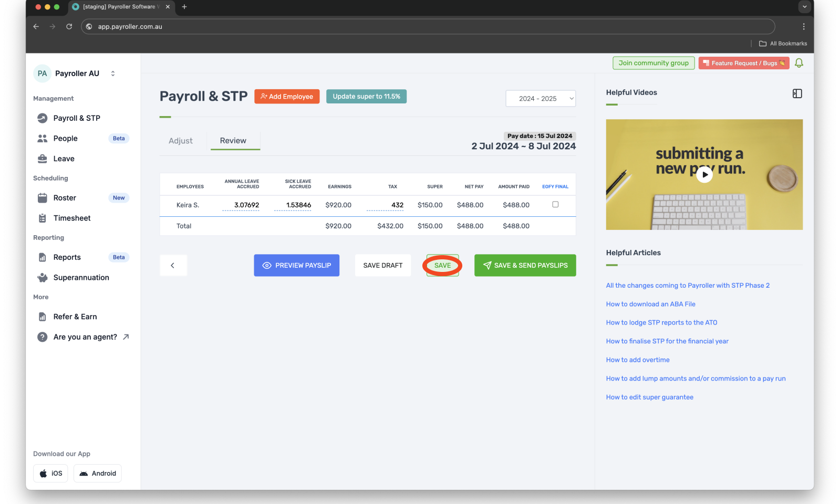Open the browser tab search dropdown
840x504 pixels.
pos(804,7)
